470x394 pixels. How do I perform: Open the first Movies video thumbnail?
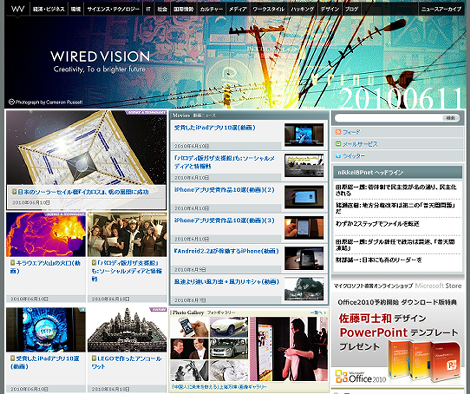[304, 135]
